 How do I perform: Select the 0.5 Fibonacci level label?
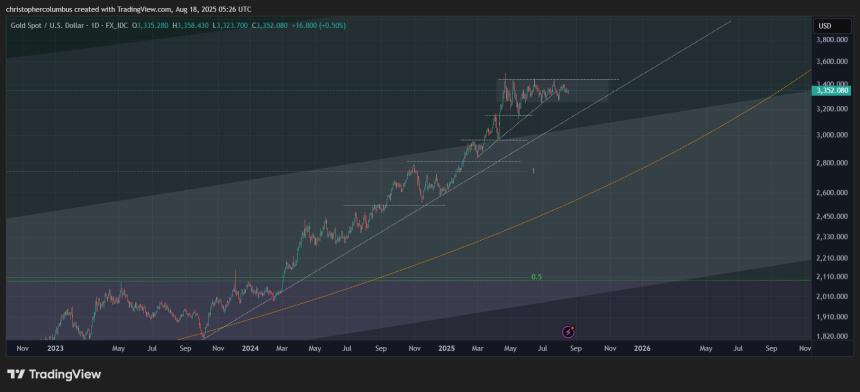[536, 277]
